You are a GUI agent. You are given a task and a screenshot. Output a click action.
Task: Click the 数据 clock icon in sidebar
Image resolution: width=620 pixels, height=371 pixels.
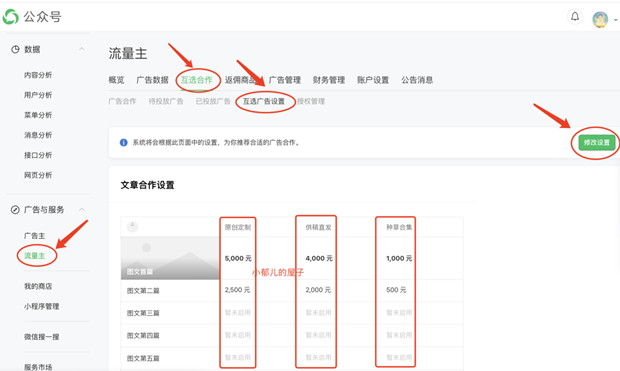tap(15, 49)
